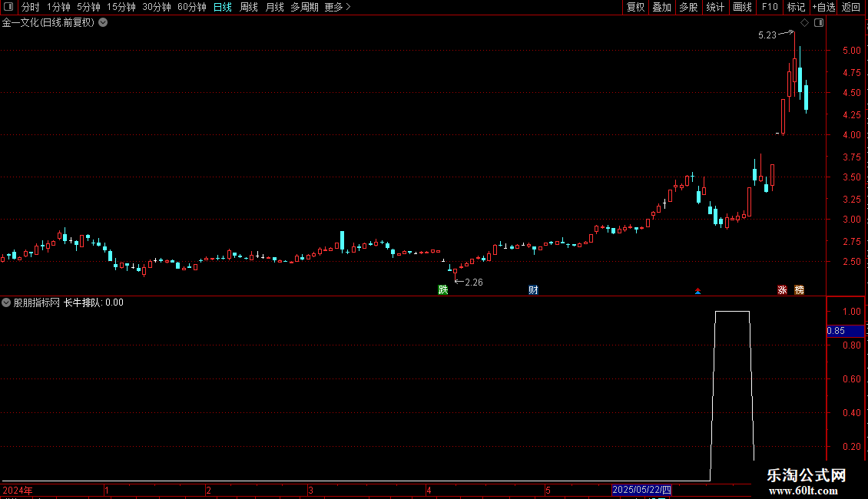Click the 金一文化(日线.前复权) stock title
Screen dimensions: 868x499
coord(48,22)
